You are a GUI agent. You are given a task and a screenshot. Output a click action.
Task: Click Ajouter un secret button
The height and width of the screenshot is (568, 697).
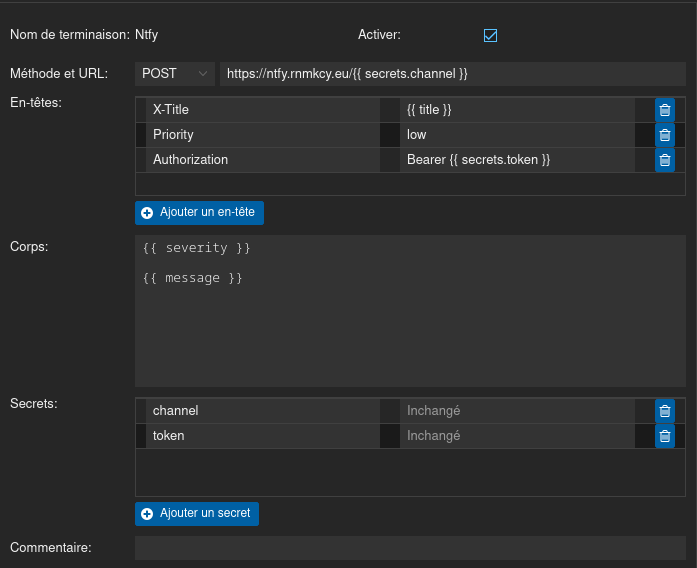(x=197, y=514)
